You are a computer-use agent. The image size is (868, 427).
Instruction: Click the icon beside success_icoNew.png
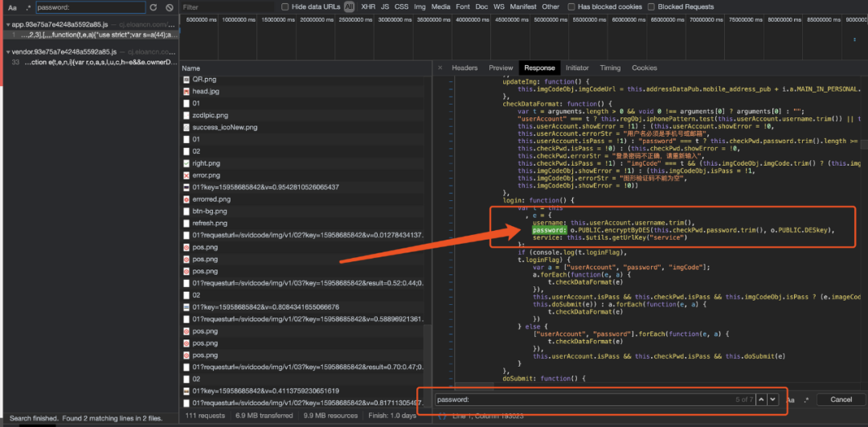[x=186, y=127]
